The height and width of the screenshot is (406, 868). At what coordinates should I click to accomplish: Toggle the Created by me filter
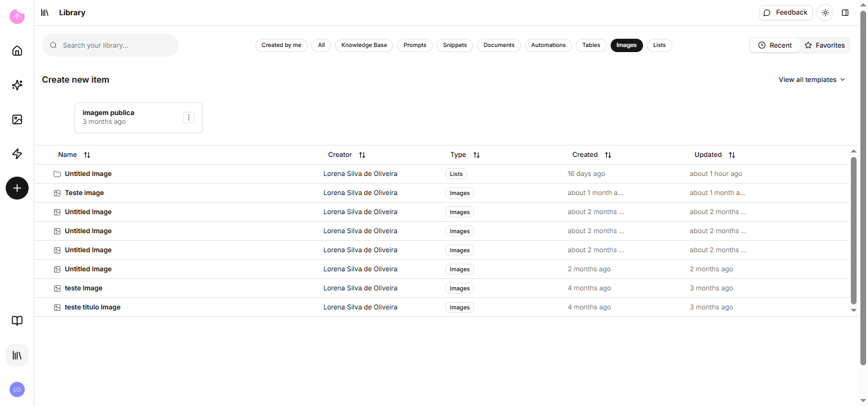click(281, 45)
